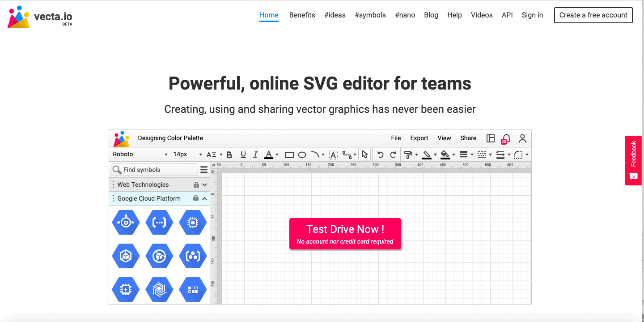Open the Roboto font family dropdown

pos(140,154)
